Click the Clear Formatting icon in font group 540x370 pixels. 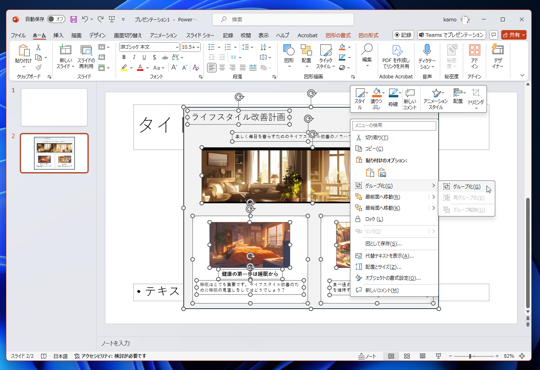[196, 68]
